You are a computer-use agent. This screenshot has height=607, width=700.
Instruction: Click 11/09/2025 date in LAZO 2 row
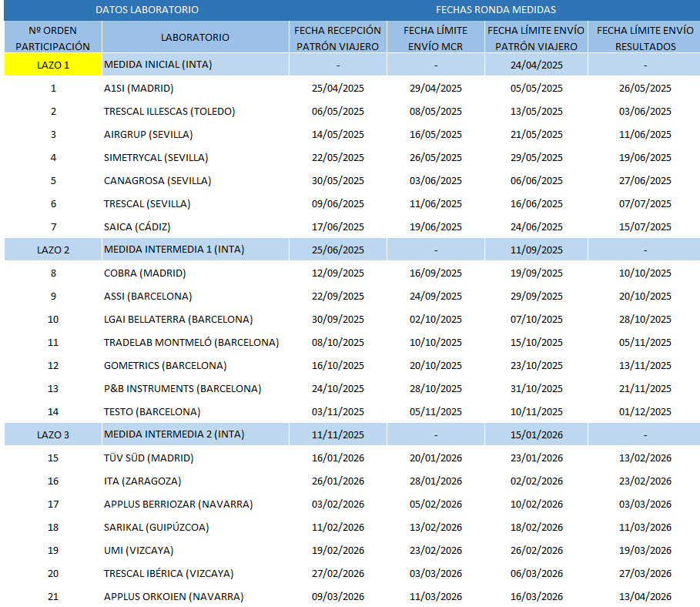tap(537, 250)
